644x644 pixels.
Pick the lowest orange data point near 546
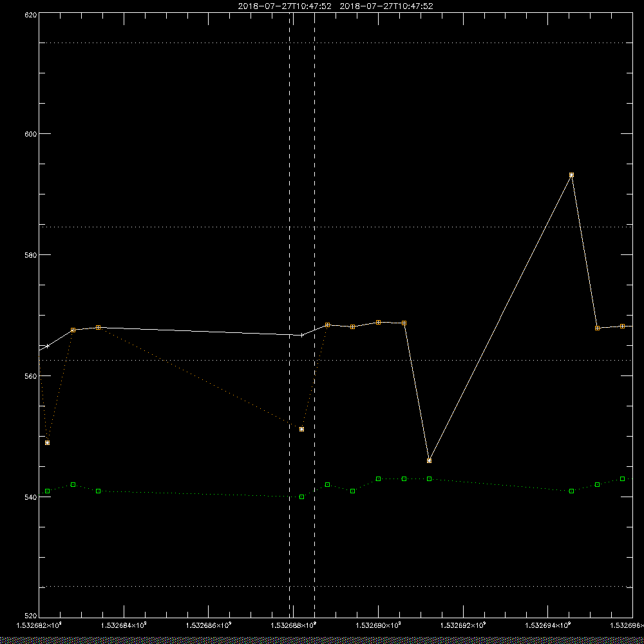(x=429, y=461)
